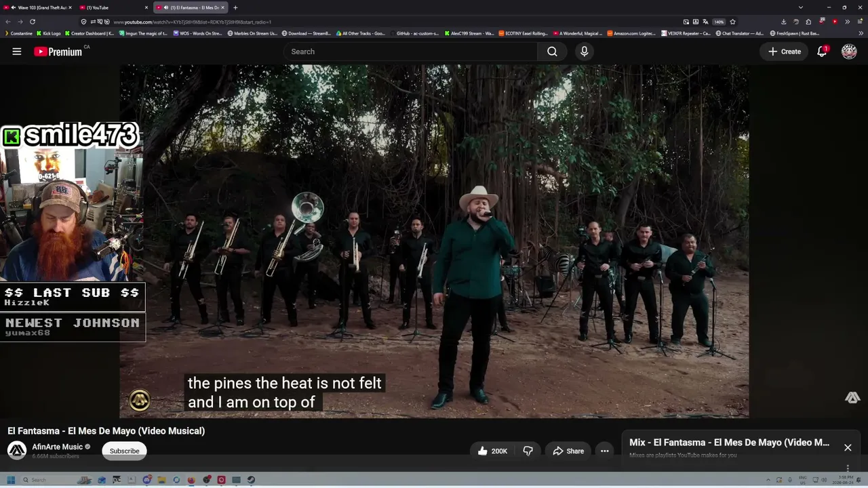Close the (1) YouTube tab
Viewport: 868px width, 488px height.
146,7
